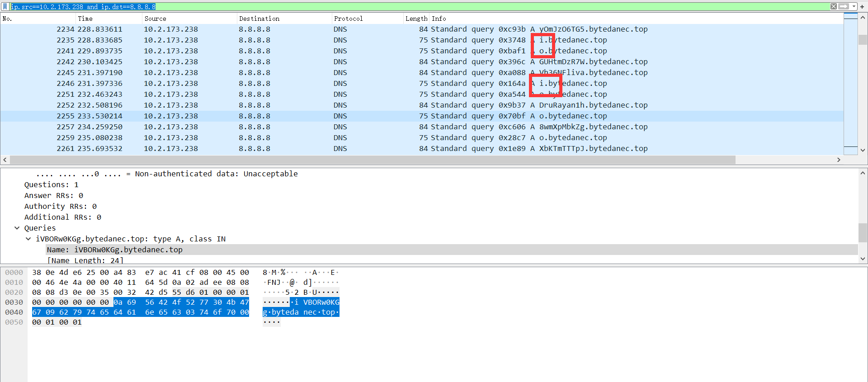Select packet 2242 querying GUHtmDzR7W.bytedanec.top
This screenshot has height=382, width=868.
click(x=421, y=61)
